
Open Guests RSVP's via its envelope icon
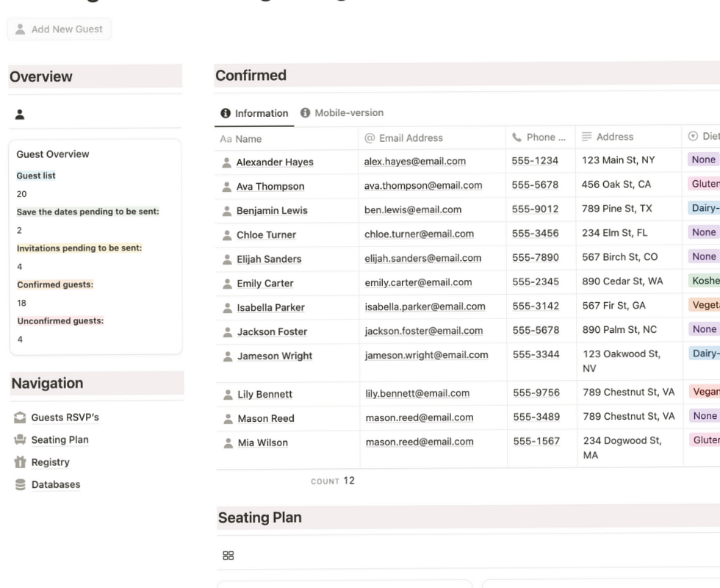click(x=21, y=417)
